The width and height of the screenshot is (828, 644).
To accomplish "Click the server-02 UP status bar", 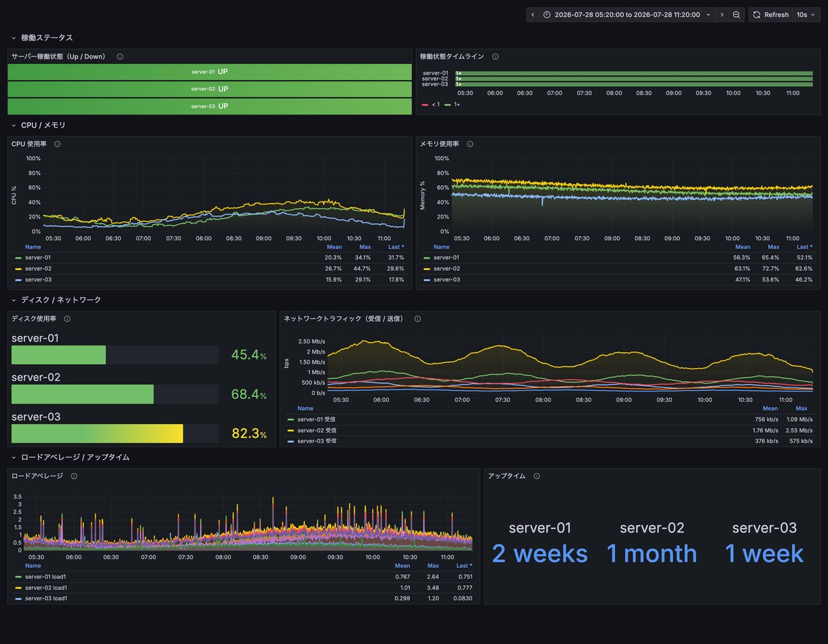I will tap(210, 89).
